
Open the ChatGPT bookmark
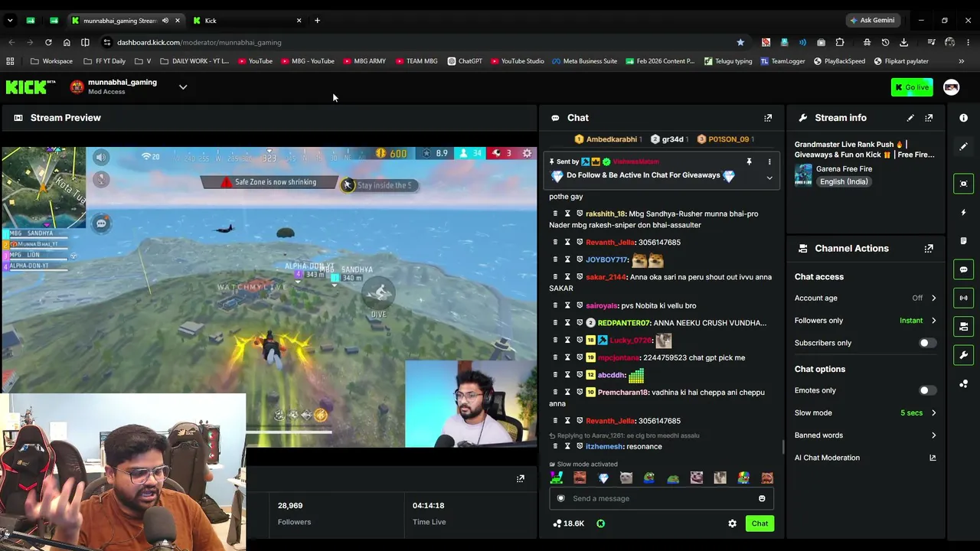click(x=465, y=61)
